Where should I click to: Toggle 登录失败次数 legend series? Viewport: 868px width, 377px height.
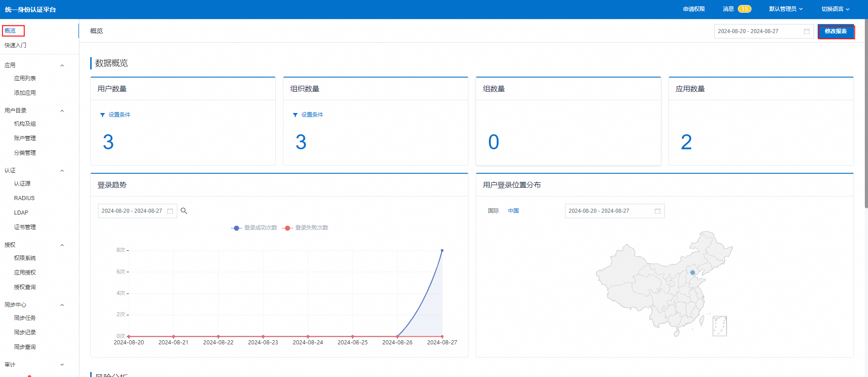tap(305, 228)
